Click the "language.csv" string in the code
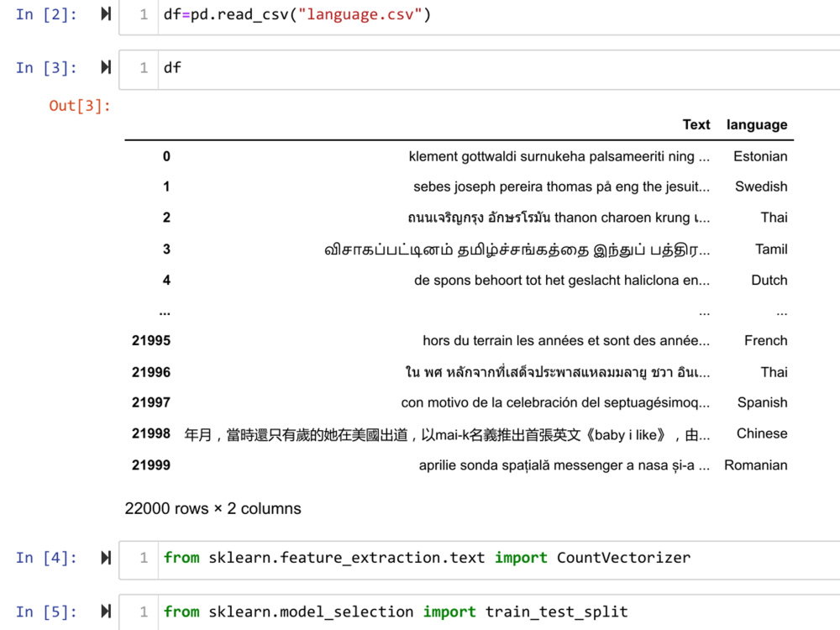The height and width of the screenshot is (630, 840). 360,14
